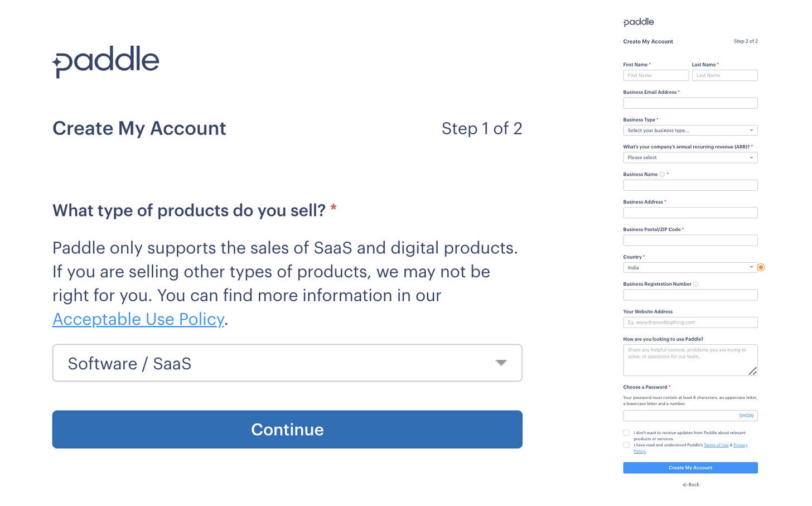The width and height of the screenshot is (812, 506).
Task: Click the small Paddle logo above Step 2
Action: coord(639,22)
